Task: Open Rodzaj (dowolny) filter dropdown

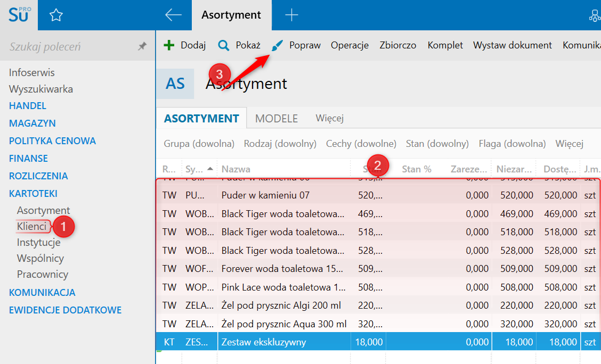Action: click(280, 144)
